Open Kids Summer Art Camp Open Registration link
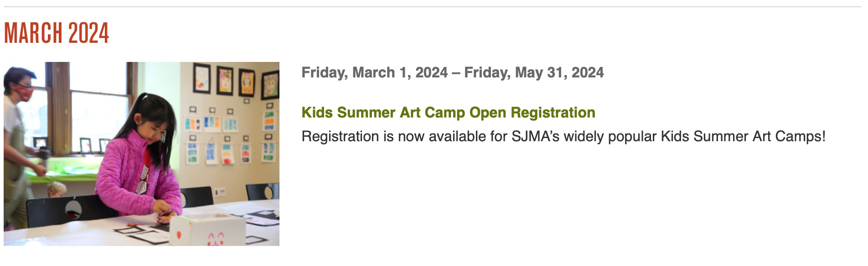This screenshot has width=868, height=266. point(448,113)
